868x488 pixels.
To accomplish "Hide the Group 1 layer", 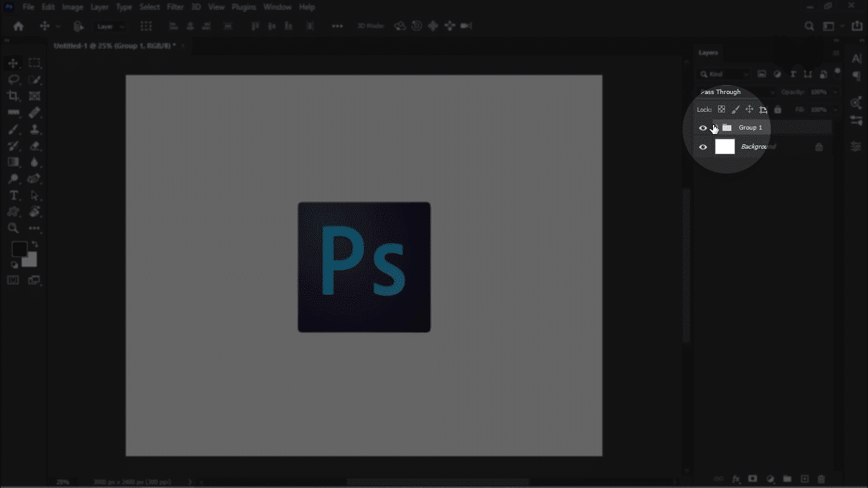I will (x=703, y=128).
